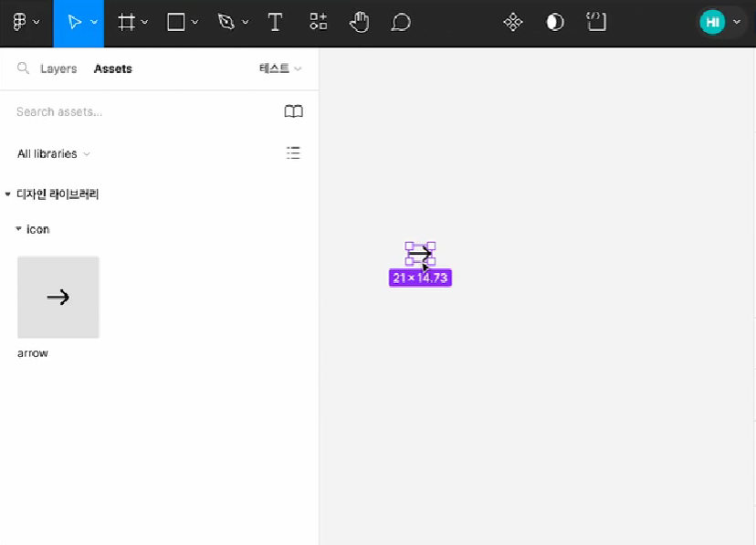The height and width of the screenshot is (545, 756).
Task: Click the arrow asset name label
Action: (x=33, y=353)
